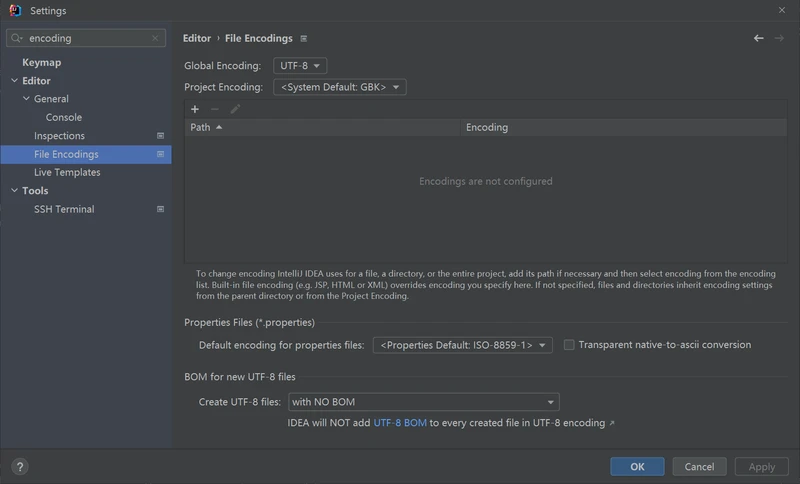Click the forward navigation arrow
The height and width of the screenshot is (484, 800).
pyautogui.click(x=779, y=38)
